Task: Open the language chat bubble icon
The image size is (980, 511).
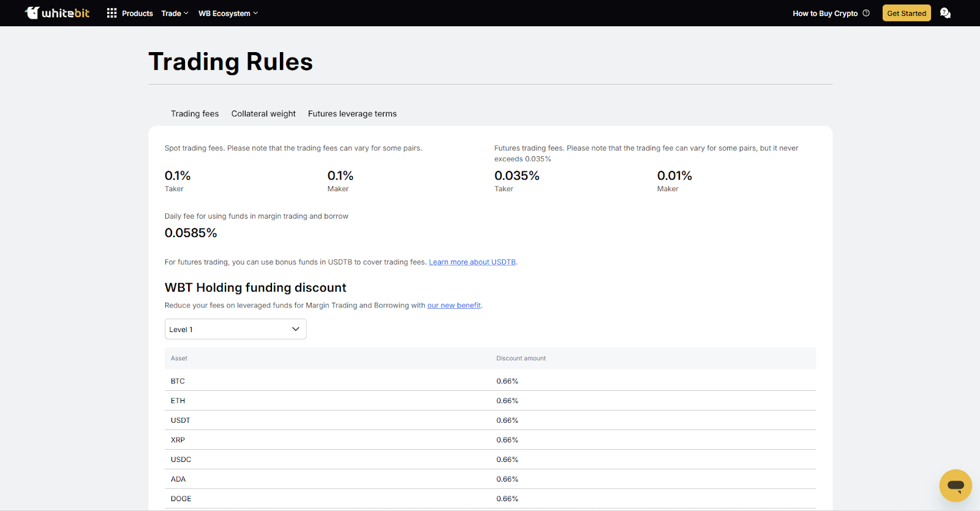Action: [945, 13]
